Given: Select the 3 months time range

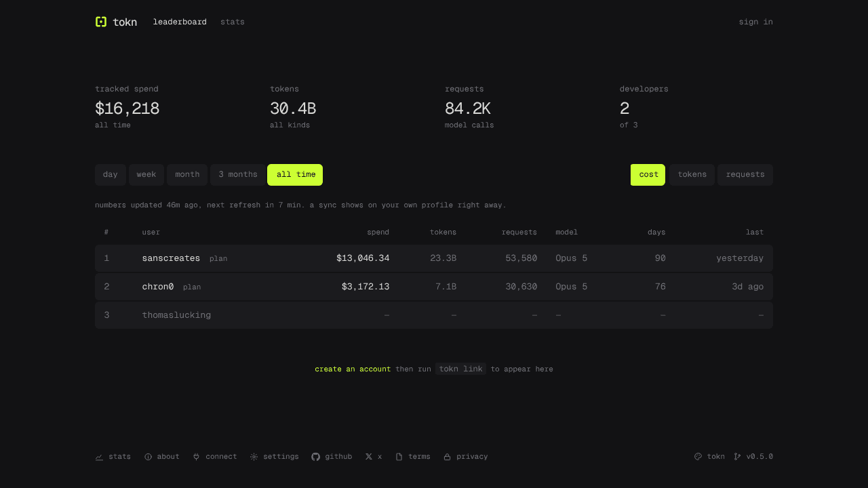Looking at the screenshot, I should coord(238,175).
